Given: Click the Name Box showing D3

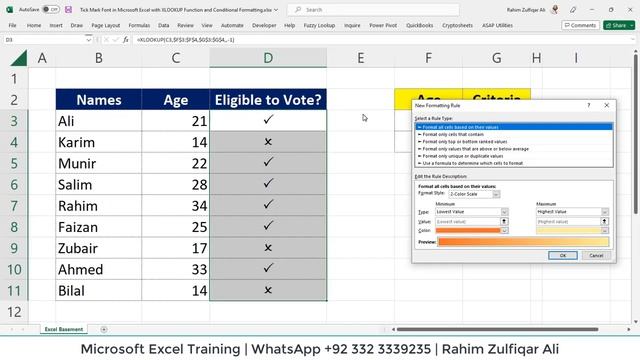Looking at the screenshot, I should coord(44,40).
